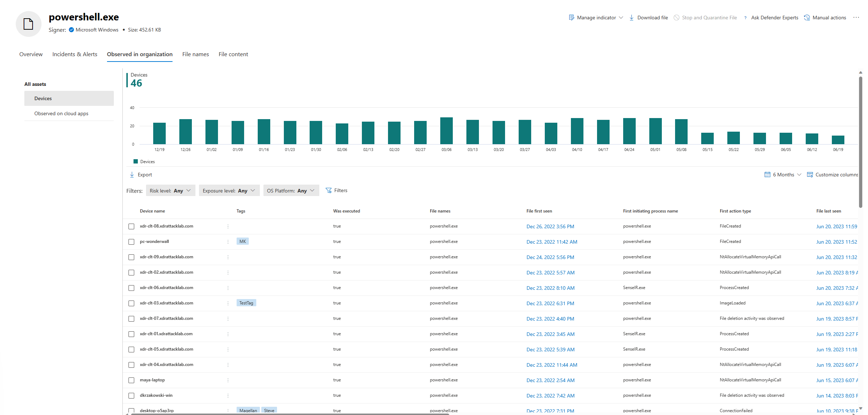Select the maya-laptop row checkbox

(131, 380)
